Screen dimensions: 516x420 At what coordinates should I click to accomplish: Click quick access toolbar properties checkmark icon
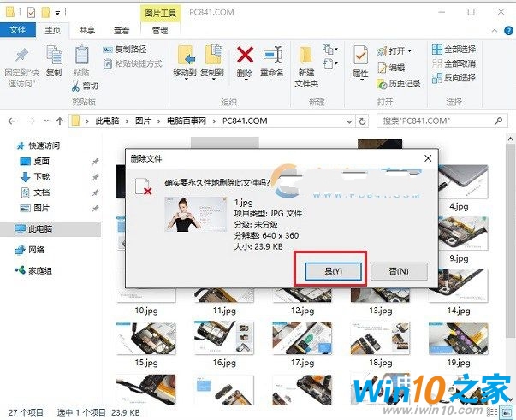point(32,13)
